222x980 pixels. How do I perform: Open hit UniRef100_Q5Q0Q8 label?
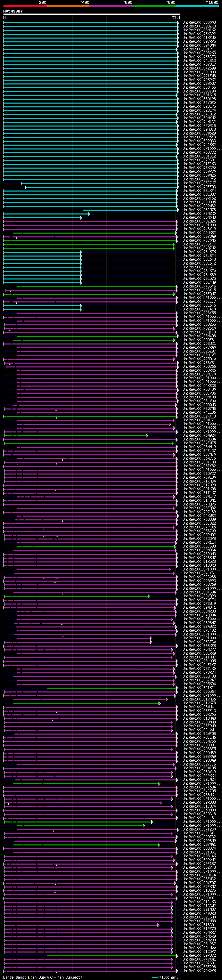pos(199,23)
